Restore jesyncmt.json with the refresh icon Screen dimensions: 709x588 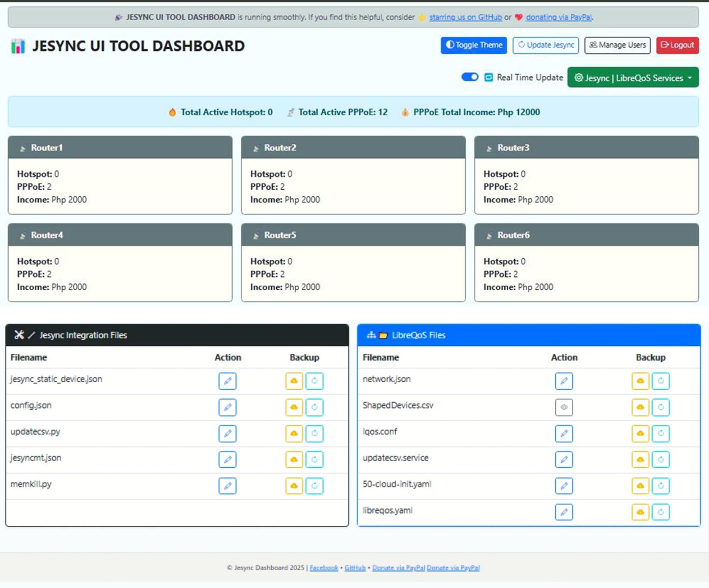[x=315, y=460]
